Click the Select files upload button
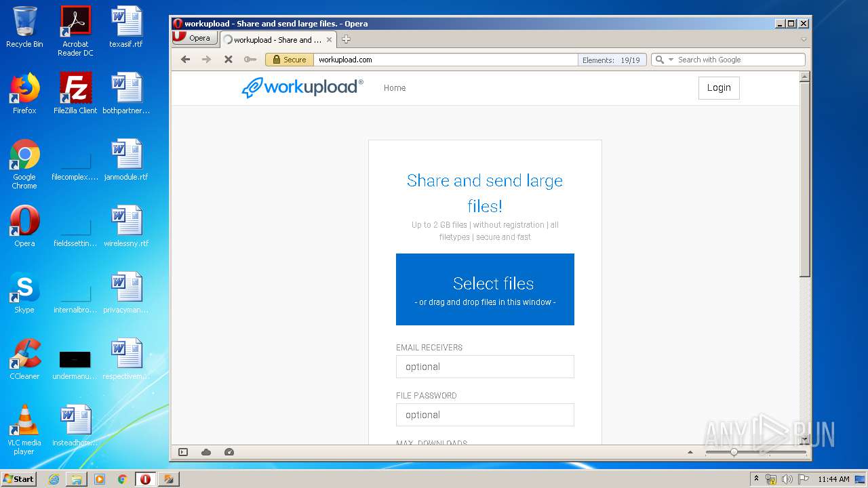 click(x=485, y=289)
